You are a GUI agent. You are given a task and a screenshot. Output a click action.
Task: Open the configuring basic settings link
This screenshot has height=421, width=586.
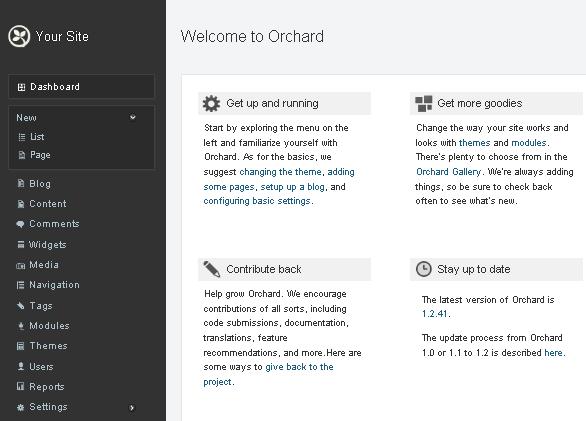(x=257, y=201)
